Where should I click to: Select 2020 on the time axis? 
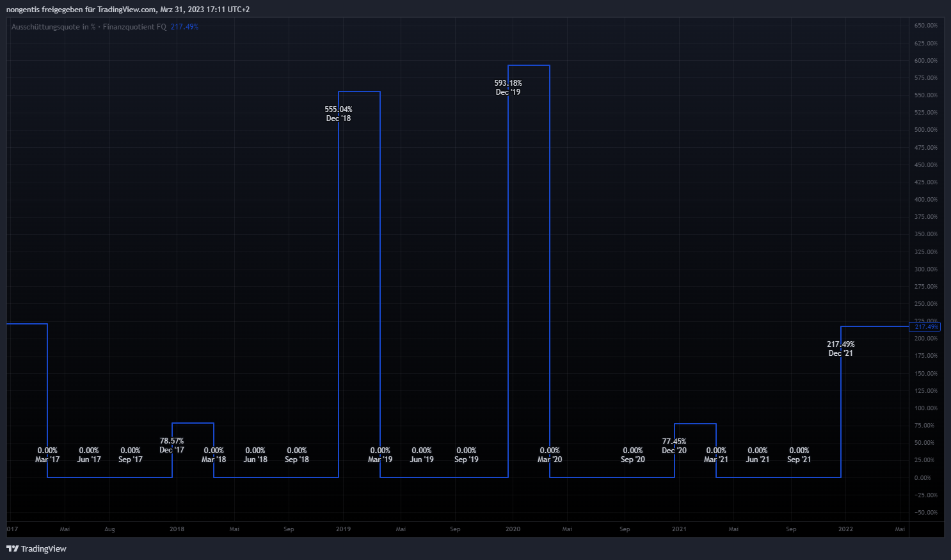(x=513, y=529)
